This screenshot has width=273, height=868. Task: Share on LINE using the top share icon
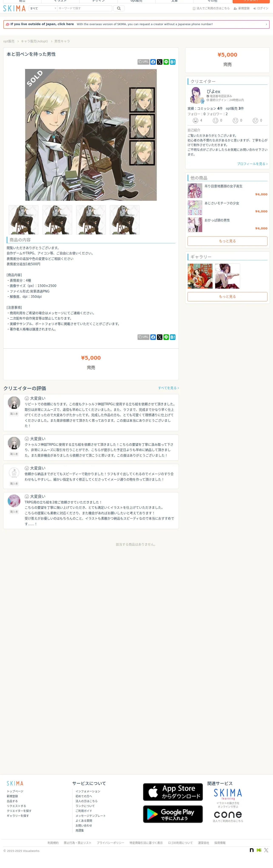[x=166, y=62]
